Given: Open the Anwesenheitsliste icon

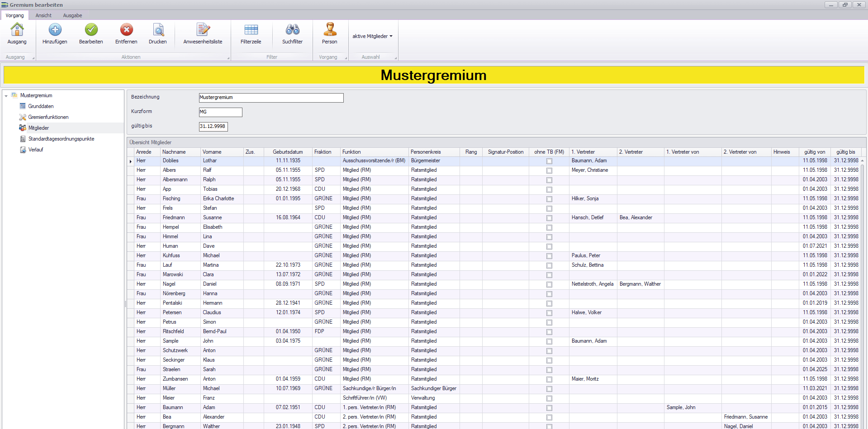Looking at the screenshot, I should click(203, 30).
